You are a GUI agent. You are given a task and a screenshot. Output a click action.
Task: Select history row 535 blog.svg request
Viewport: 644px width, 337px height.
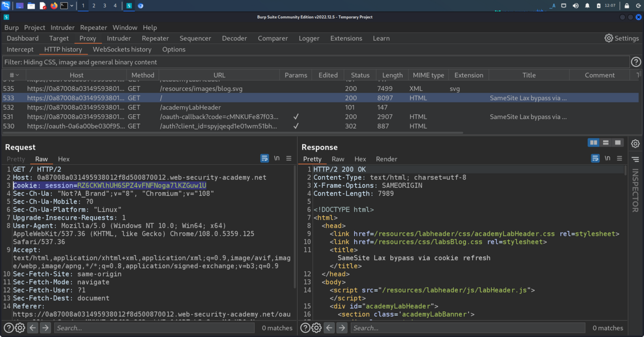click(320, 89)
